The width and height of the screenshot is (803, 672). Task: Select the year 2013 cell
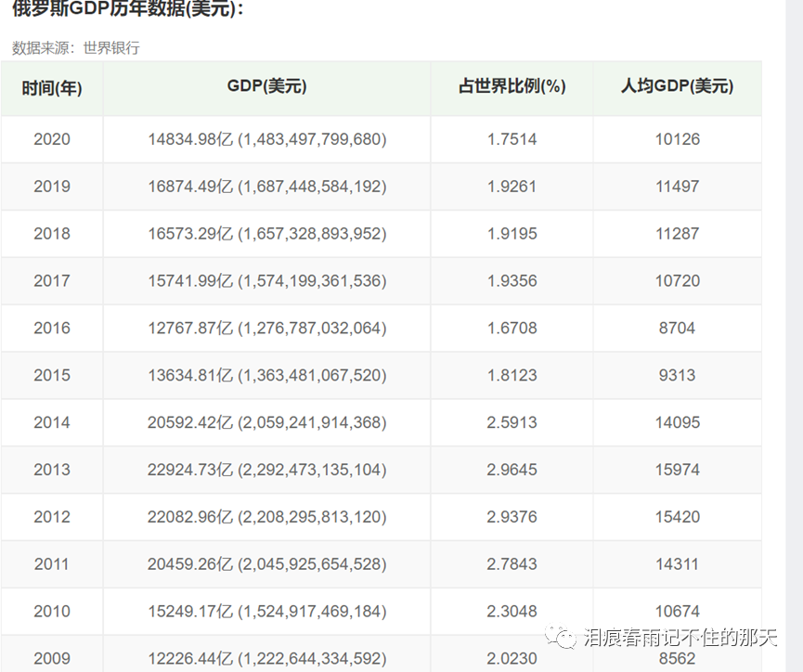point(52,470)
